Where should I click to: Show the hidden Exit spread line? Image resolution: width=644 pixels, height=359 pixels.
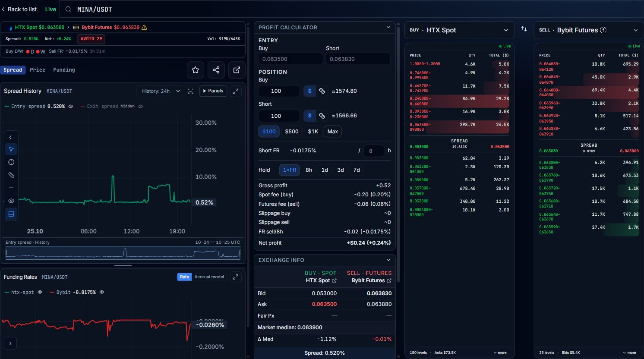point(140,106)
